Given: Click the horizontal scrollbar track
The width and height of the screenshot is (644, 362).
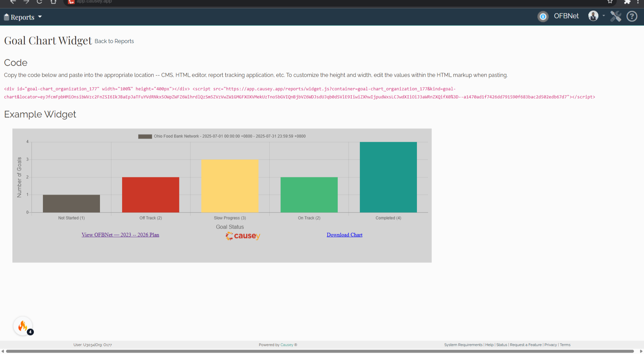Looking at the screenshot, I should tap(320, 351).
